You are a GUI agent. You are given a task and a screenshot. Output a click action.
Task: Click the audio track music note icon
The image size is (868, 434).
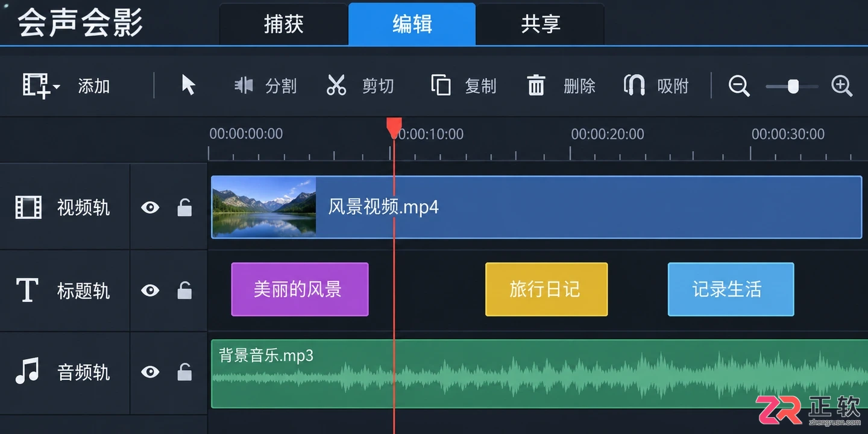pyautogui.click(x=27, y=371)
